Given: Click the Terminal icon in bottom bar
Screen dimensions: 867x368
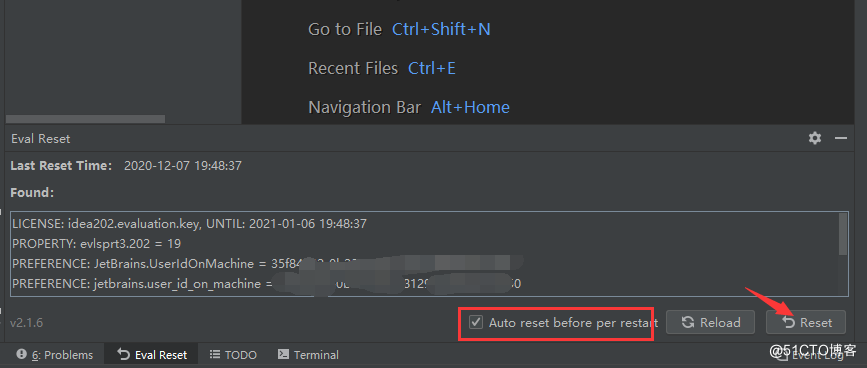Looking at the screenshot, I should [283, 354].
